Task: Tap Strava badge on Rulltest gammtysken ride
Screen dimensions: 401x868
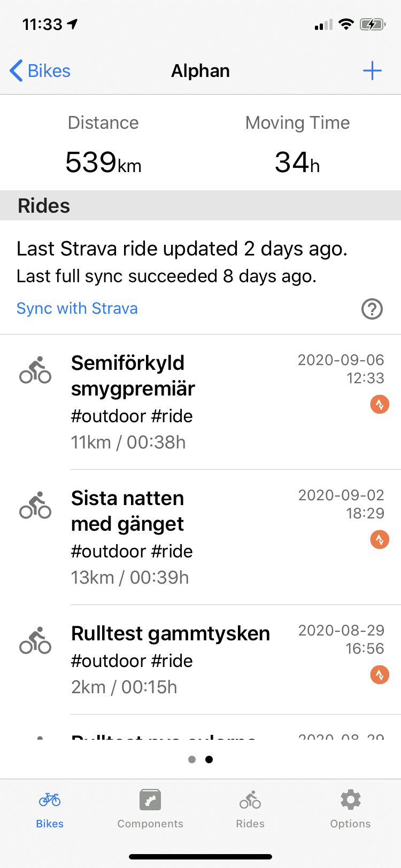Action: click(x=380, y=675)
